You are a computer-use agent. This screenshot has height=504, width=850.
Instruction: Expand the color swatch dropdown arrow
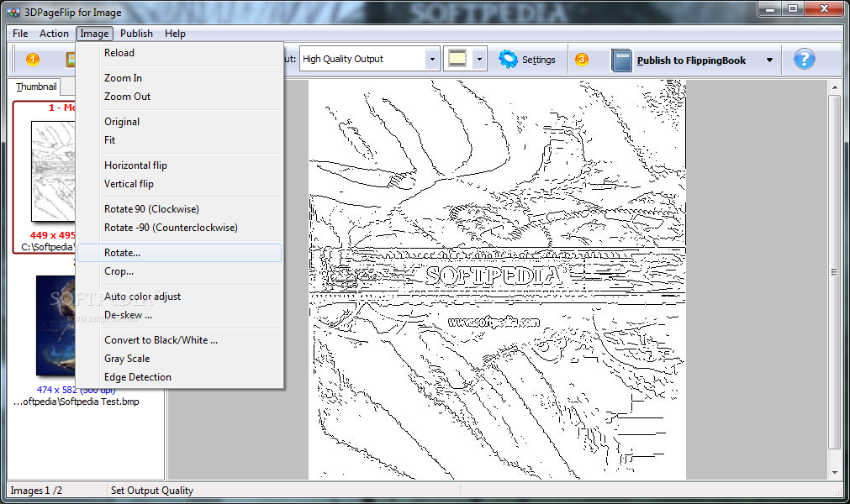coord(479,59)
